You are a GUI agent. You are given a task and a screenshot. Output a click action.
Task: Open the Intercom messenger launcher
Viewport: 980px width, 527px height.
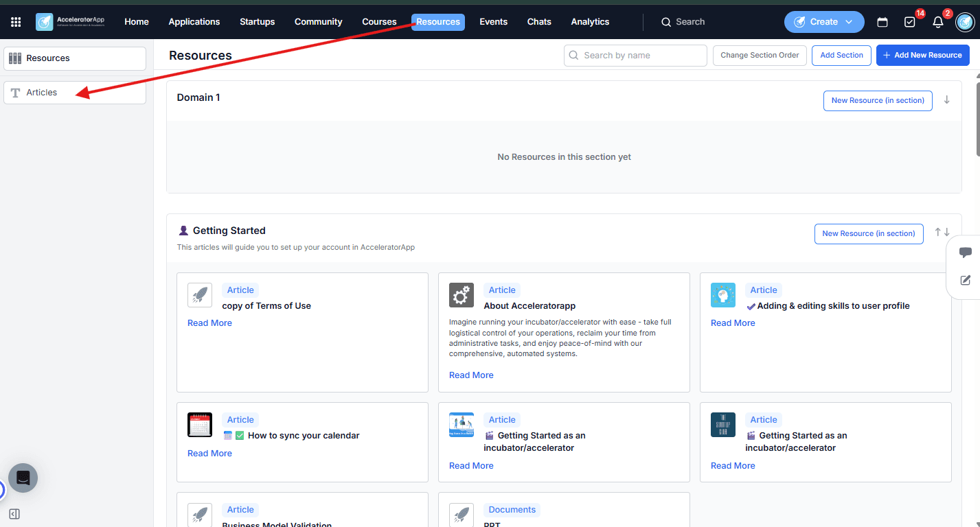tap(23, 478)
